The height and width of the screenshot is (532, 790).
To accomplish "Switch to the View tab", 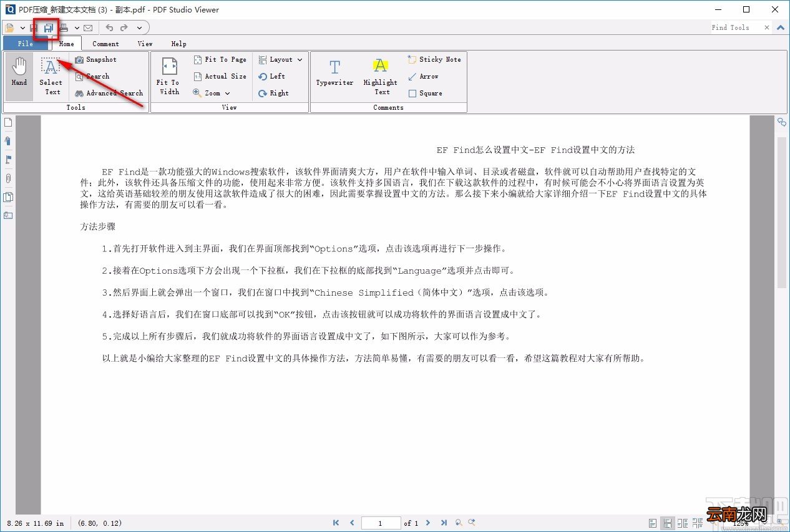I will tap(145, 44).
